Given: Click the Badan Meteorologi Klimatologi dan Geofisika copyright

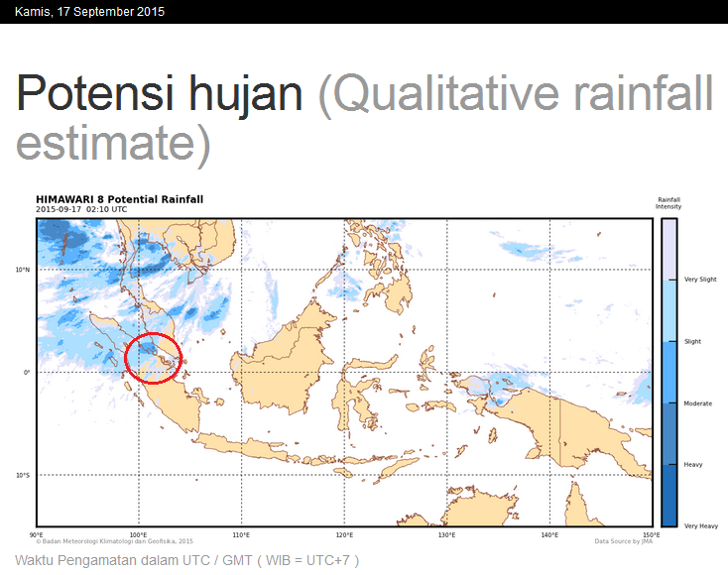Looking at the screenshot, I should 114,541.
